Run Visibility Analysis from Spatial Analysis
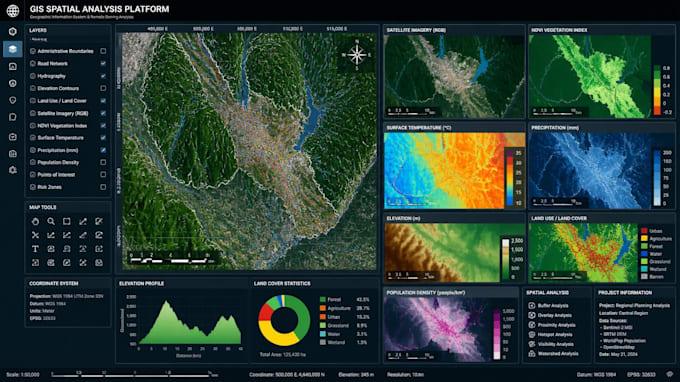Viewport: 680px width, 382px height. click(556, 344)
